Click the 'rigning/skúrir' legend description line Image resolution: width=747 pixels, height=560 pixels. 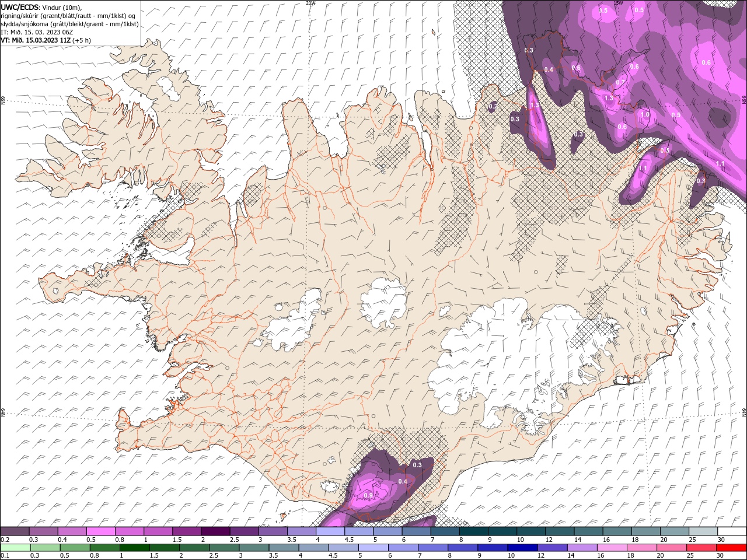tap(68, 15)
